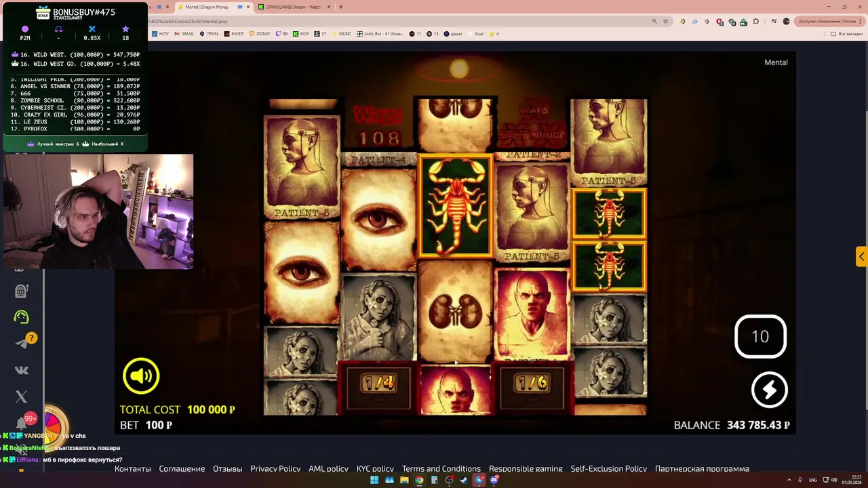Click the autoplay counter showing 10
This screenshot has height=488, width=868.
point(760,336)
